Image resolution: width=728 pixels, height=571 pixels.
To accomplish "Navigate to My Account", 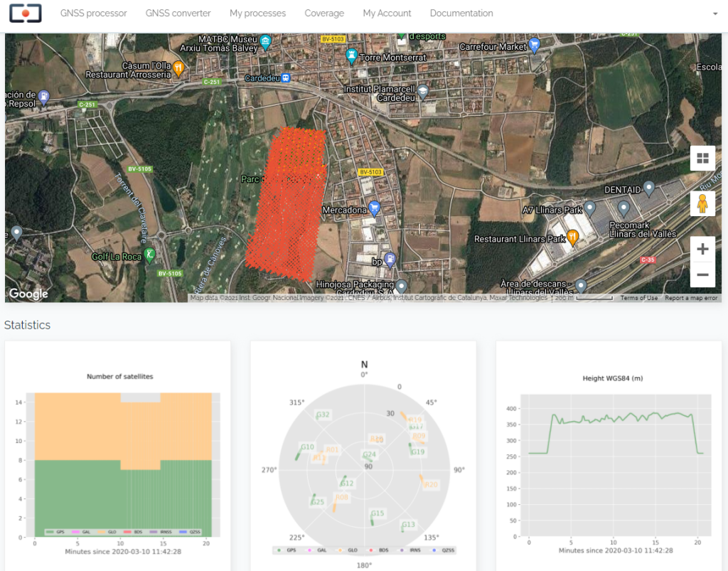I will tap(387, 14).
